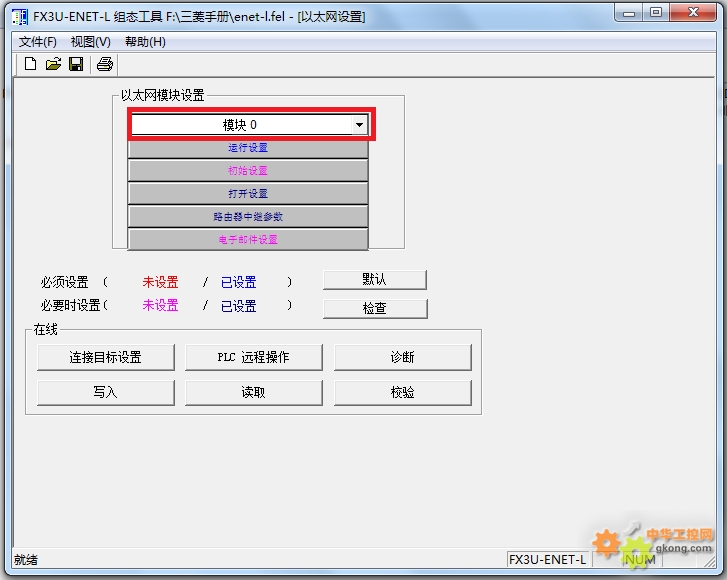Click the 就绪 status bar text
The width and height of the screenshot is (727, 580).
coord(26,560)
